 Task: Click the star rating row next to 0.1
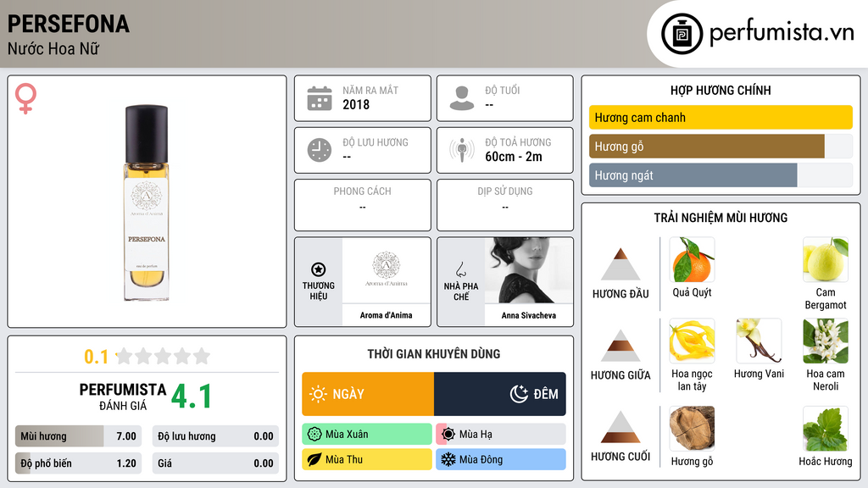click(x=164, y=356)
